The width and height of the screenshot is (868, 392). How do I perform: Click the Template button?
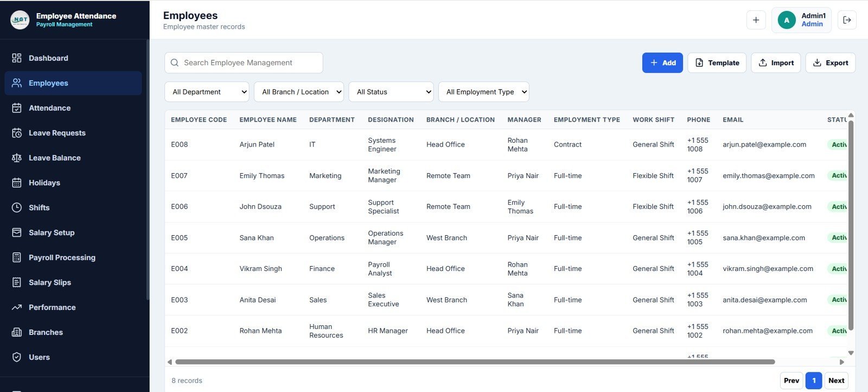717,63
